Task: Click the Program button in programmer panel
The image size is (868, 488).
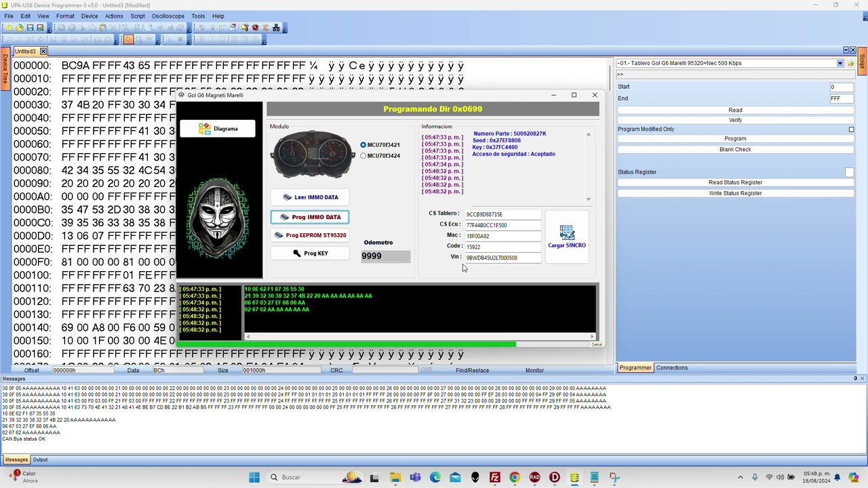Action: pyautogui.click(x=735, y=139)
